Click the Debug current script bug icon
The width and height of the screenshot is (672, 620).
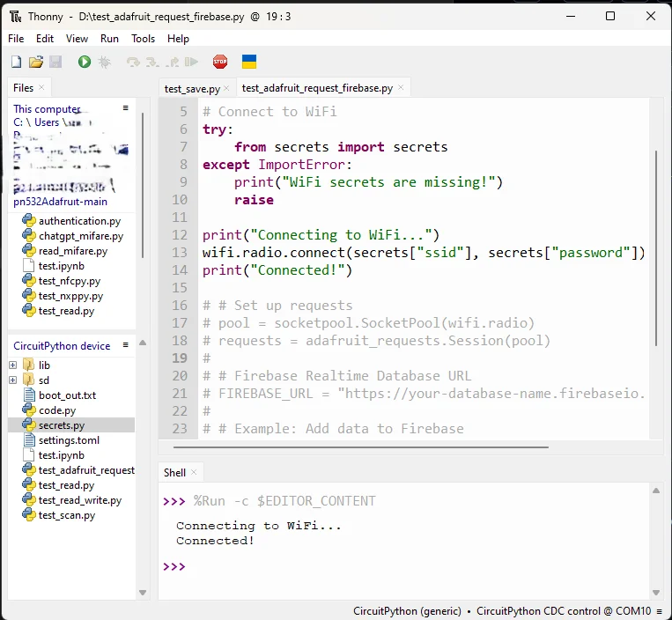tap(104, 63)
